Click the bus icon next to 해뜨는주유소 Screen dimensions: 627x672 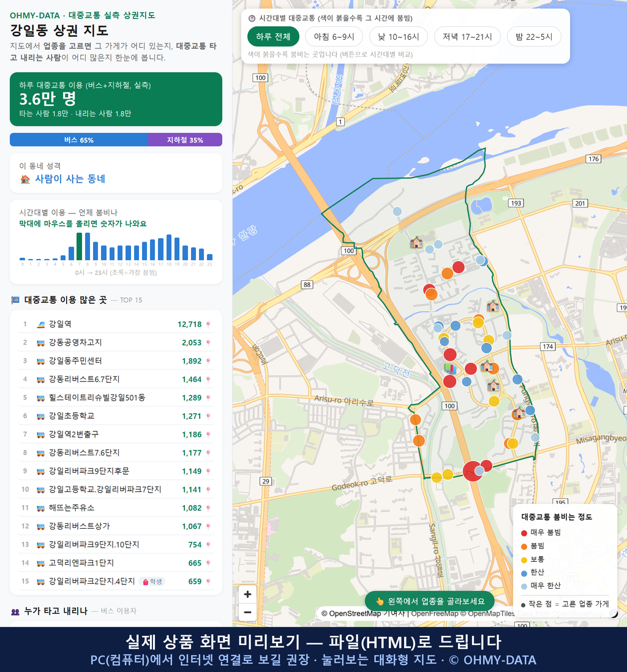[x=41, y=508]
